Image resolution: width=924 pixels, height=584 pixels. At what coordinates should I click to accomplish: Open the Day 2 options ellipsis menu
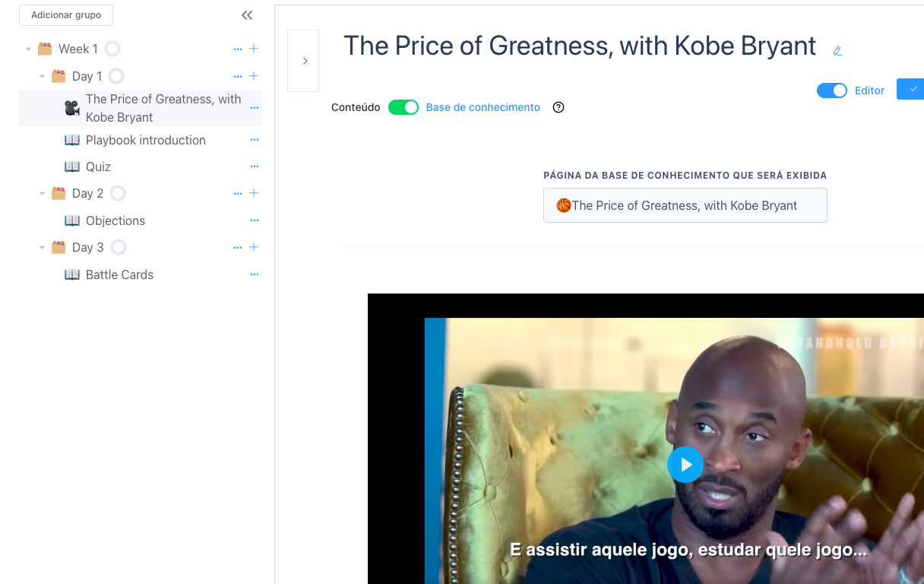(x=238, y=194)
